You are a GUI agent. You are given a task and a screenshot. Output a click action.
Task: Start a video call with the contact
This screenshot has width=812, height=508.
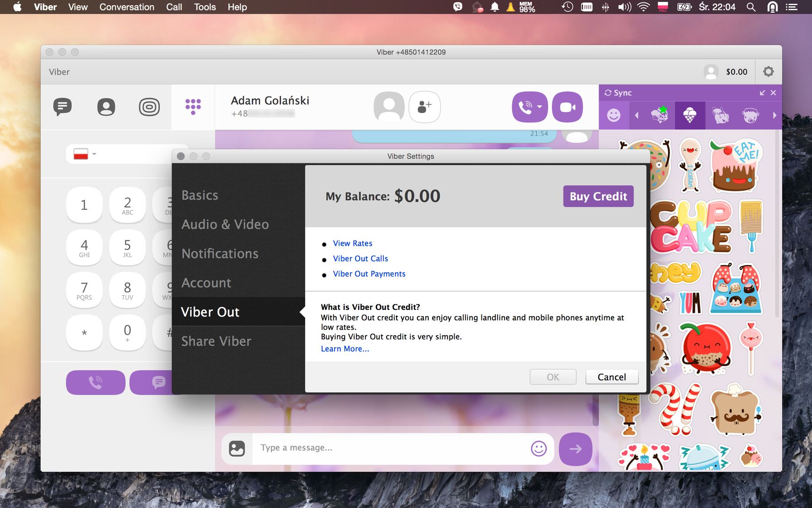(x=567, y=107)
